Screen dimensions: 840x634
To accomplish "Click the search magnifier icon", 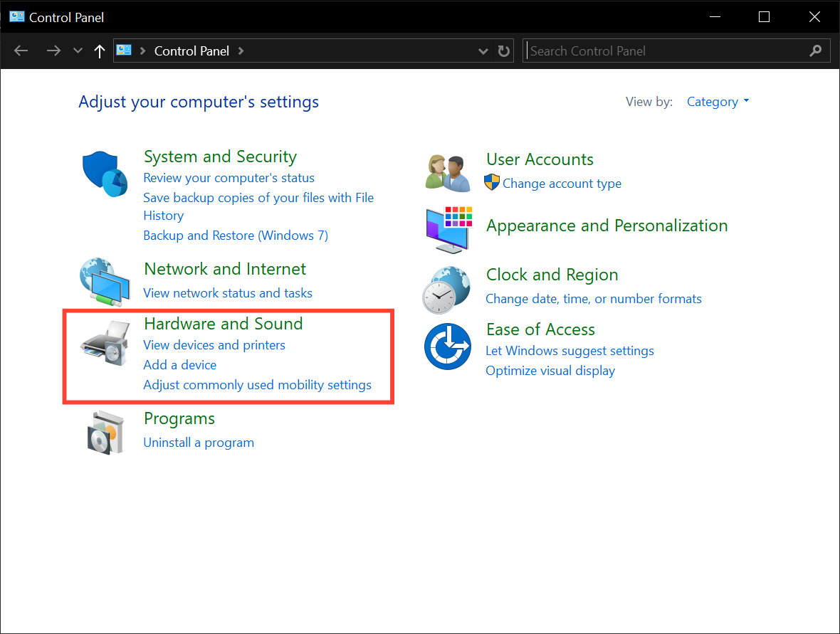I will click(816, 51).
